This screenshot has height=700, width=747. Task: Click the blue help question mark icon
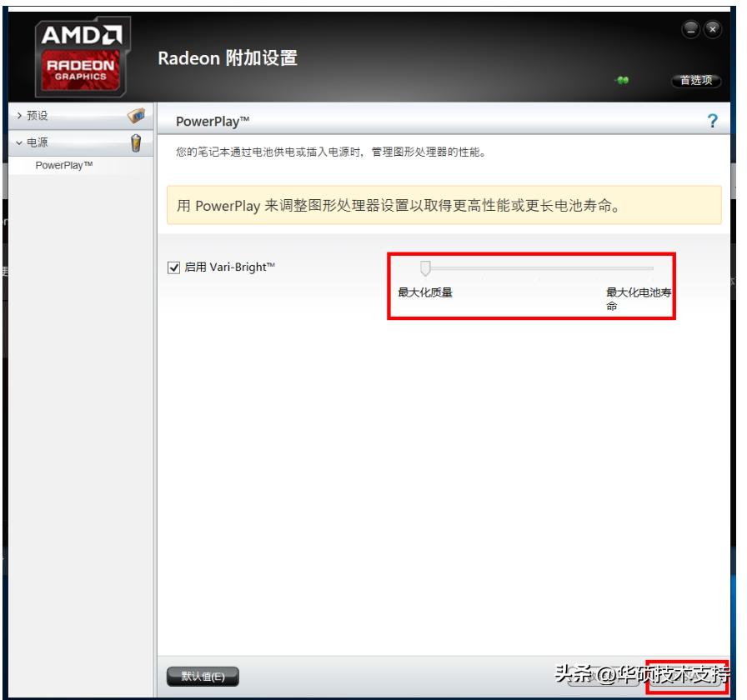(712, 121)
